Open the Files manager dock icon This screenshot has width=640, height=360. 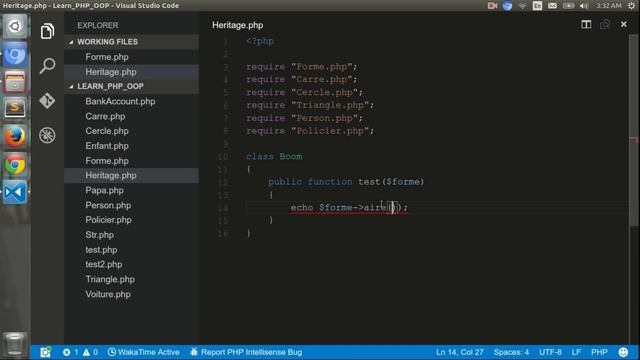(15, 81)
